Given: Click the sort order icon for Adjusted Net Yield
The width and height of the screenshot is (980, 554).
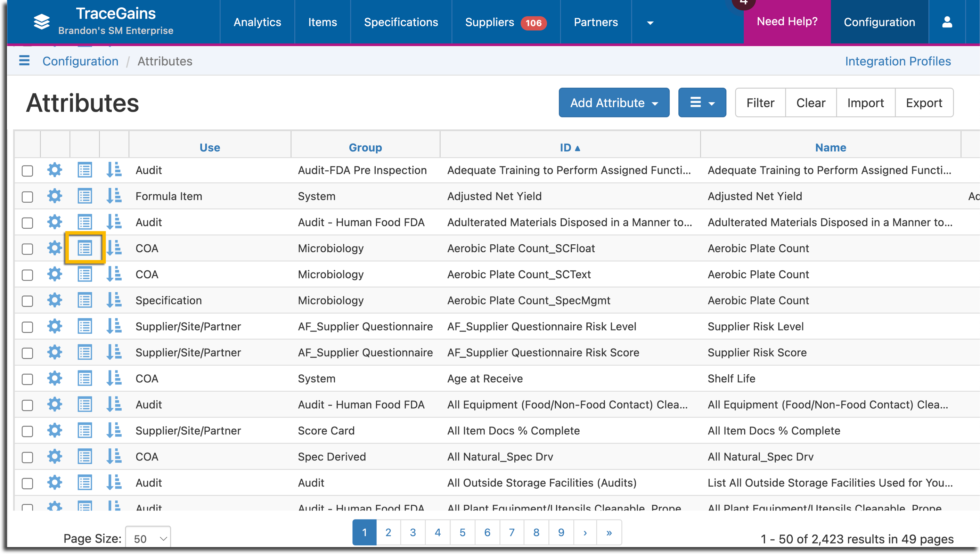Looking at the screenshot, I should 114,196.
